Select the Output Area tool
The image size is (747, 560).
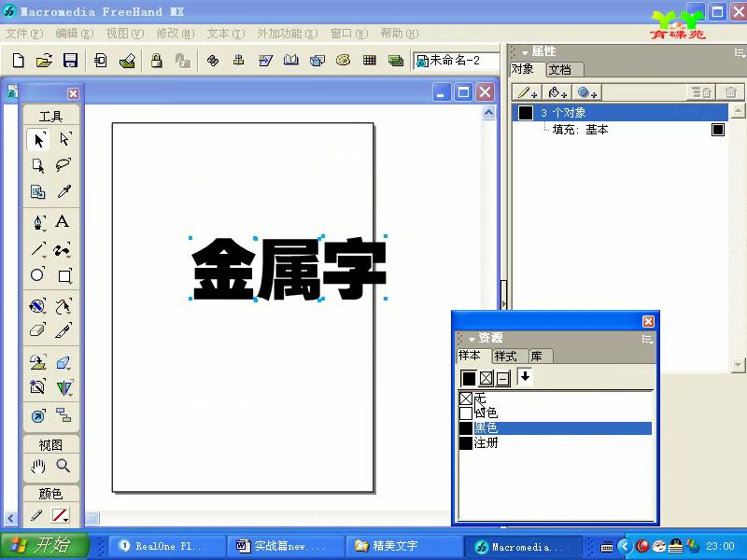38,191
